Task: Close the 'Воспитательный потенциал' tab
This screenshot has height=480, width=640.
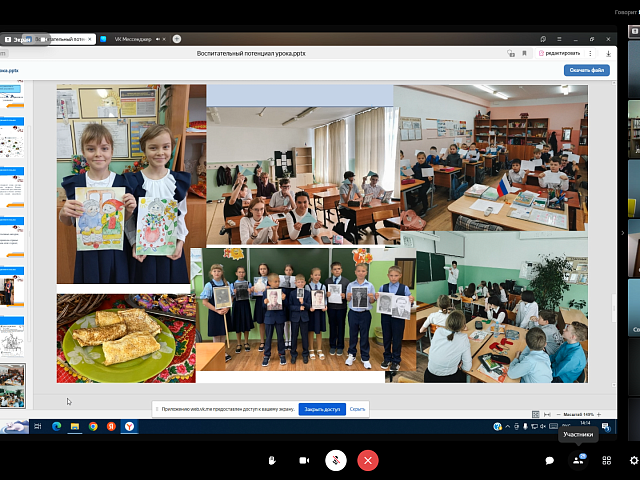Action: 90,39
